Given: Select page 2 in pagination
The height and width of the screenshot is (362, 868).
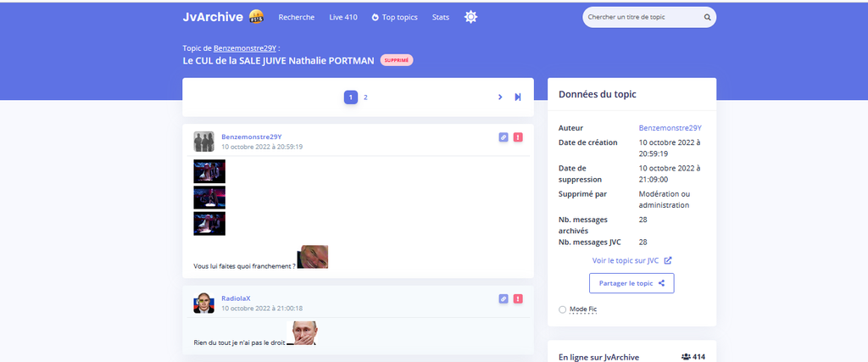Looking at the screenshot, I should coord(365,97).
